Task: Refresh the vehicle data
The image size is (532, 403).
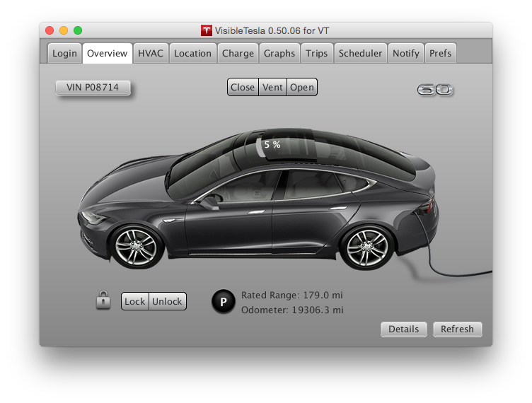Action: [457, 329]
